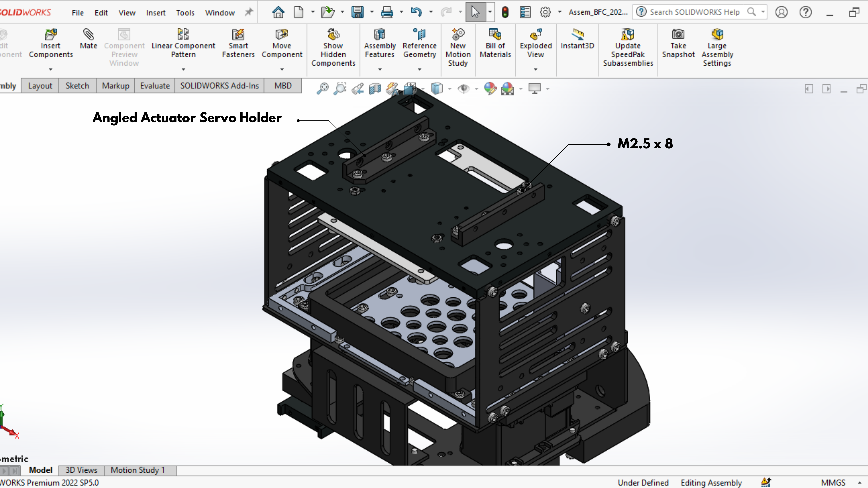Pin the menu bar with pushpin
868x488 pixels.
[x=249, y=12]
